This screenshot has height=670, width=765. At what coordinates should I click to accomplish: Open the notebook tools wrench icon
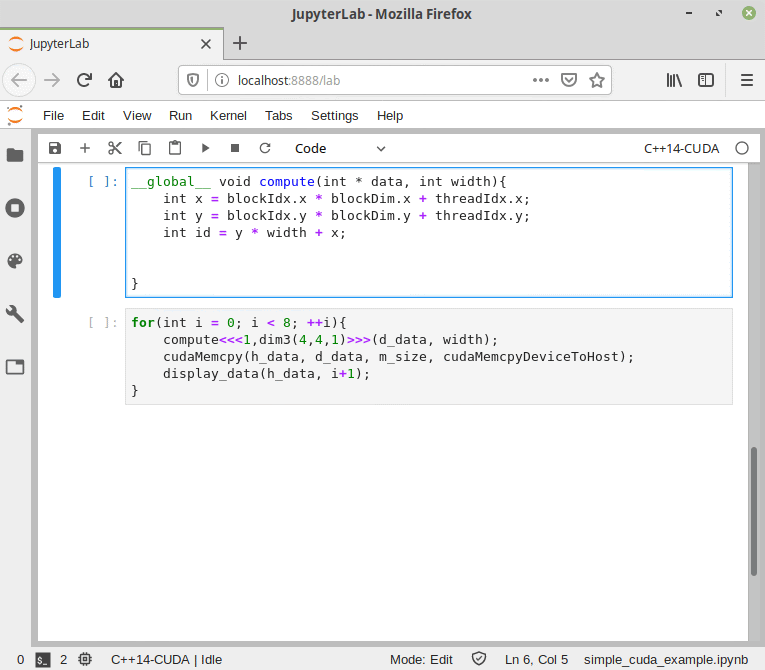click(15, 314)
